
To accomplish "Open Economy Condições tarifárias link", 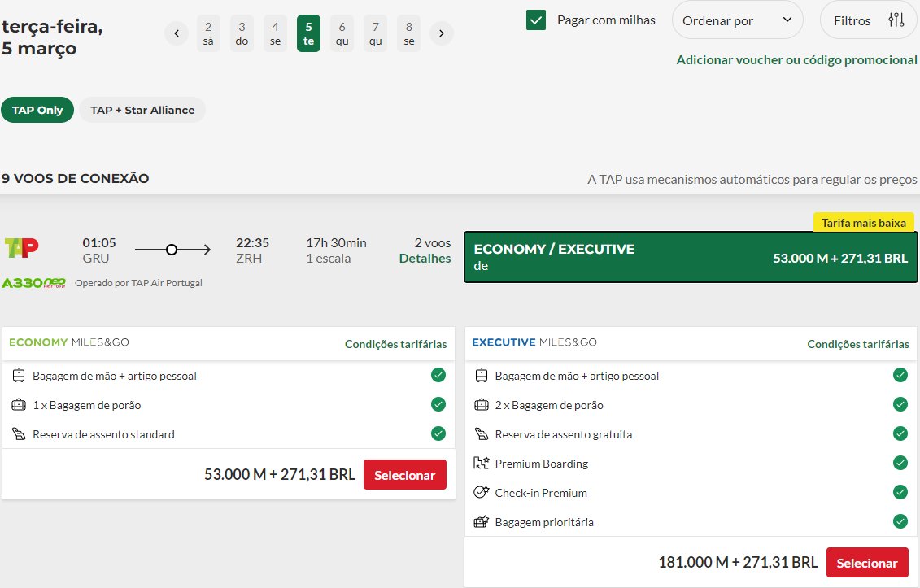I will 395,344.
